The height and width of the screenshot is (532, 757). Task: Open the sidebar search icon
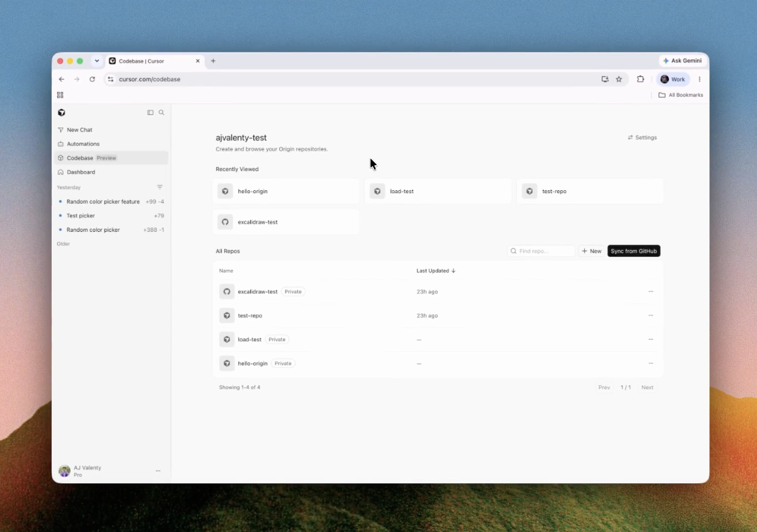coord(161,112)
